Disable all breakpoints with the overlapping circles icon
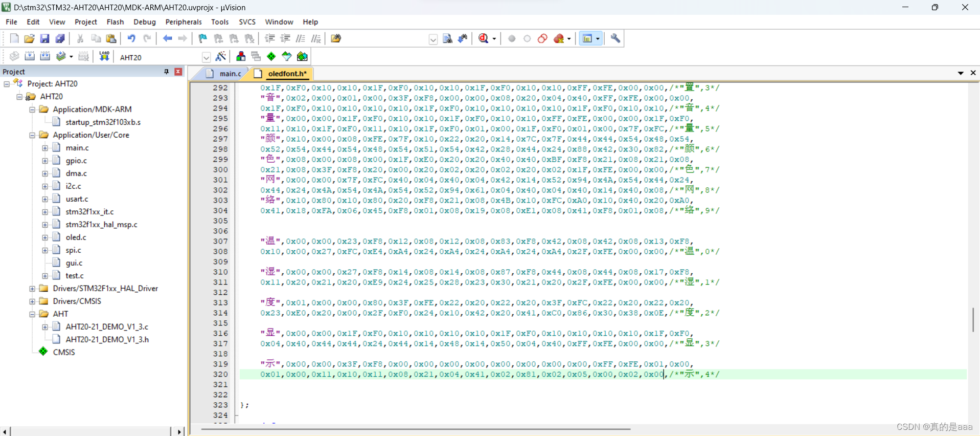 pos(542,38)
